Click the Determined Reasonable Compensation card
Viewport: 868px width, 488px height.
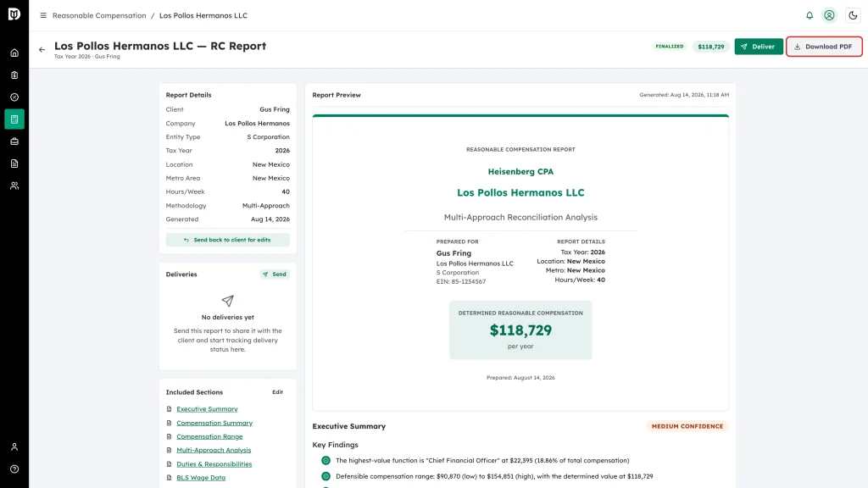[520, 330]
